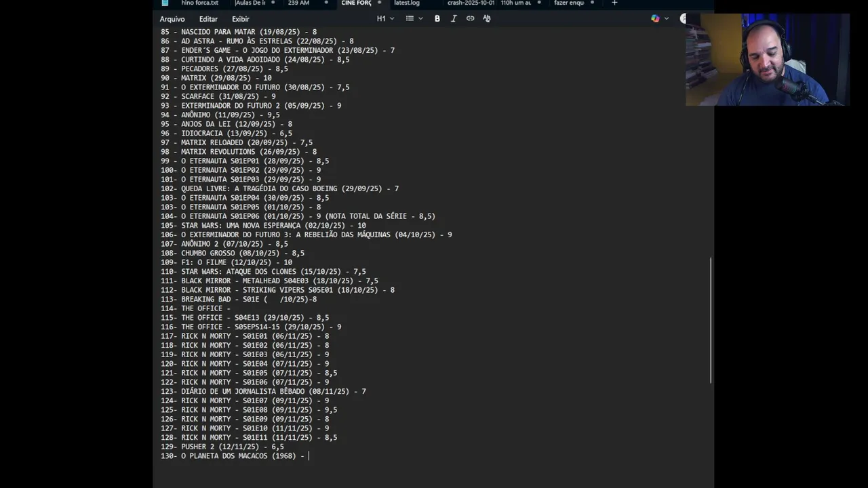Expand the Copilot dropdown arrow
Image resolution: width=868 pixels, height=488 pixels.
click(667, 19)
